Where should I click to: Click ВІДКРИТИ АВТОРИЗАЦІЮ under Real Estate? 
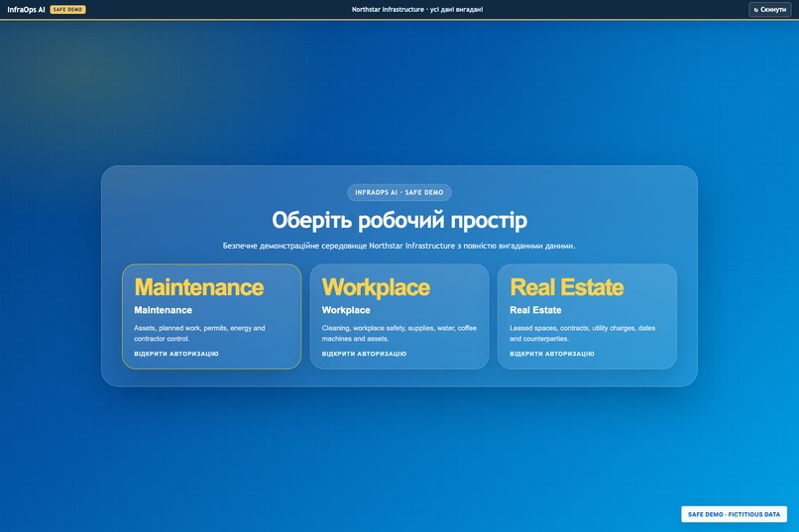[x=552, y=354]
